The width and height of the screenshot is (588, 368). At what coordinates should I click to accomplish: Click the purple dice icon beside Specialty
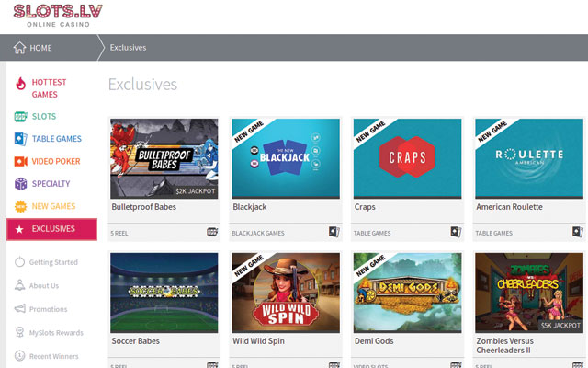[20, 184]
